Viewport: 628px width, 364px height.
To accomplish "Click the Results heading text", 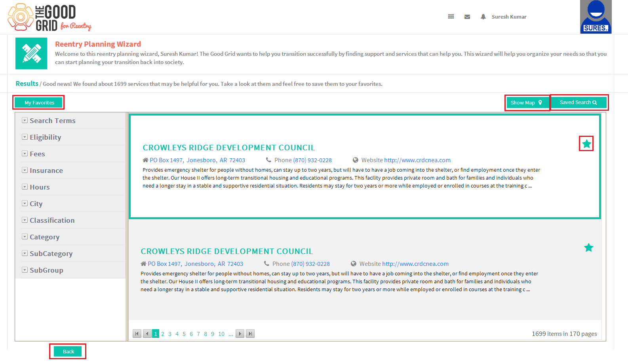I will [27, 83].
